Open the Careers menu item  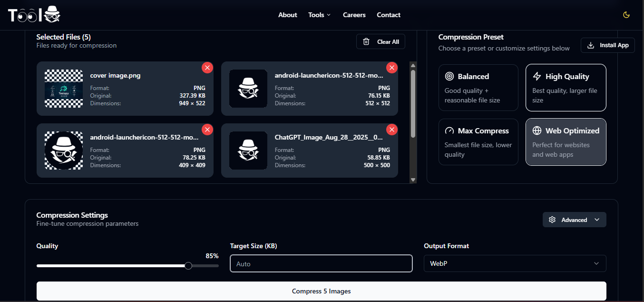click(x=354, y=15)
